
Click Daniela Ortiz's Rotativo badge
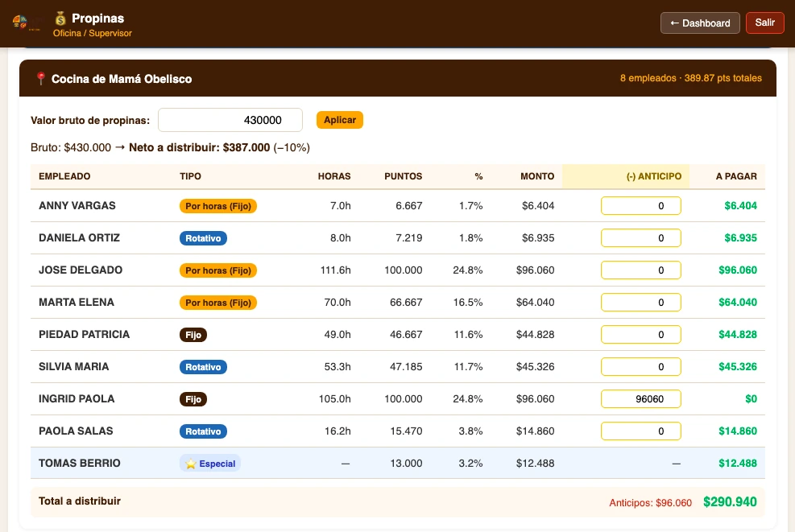click(203, 238)
